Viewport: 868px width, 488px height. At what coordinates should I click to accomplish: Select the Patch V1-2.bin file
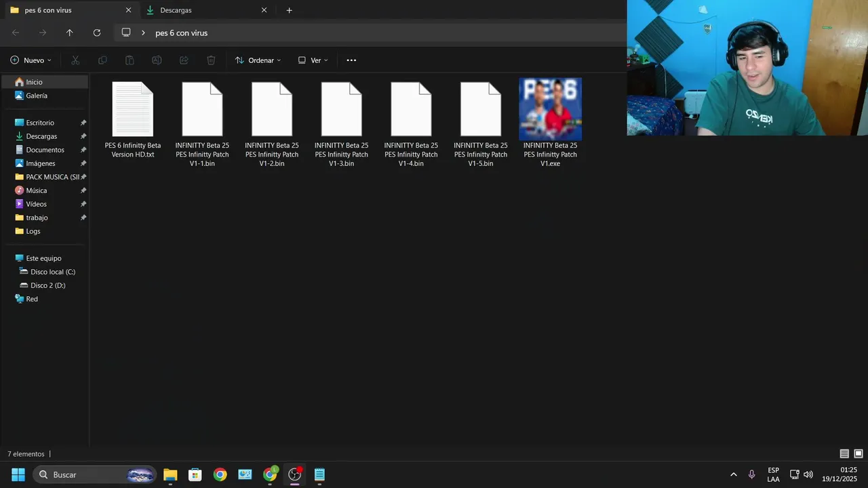click(x=272, y=125)
